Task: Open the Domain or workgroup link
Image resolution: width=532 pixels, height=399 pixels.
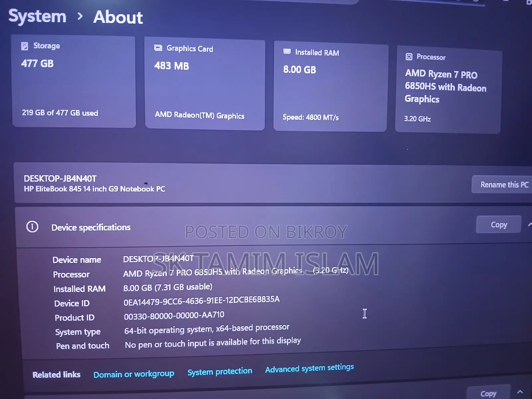Action: 134,374
